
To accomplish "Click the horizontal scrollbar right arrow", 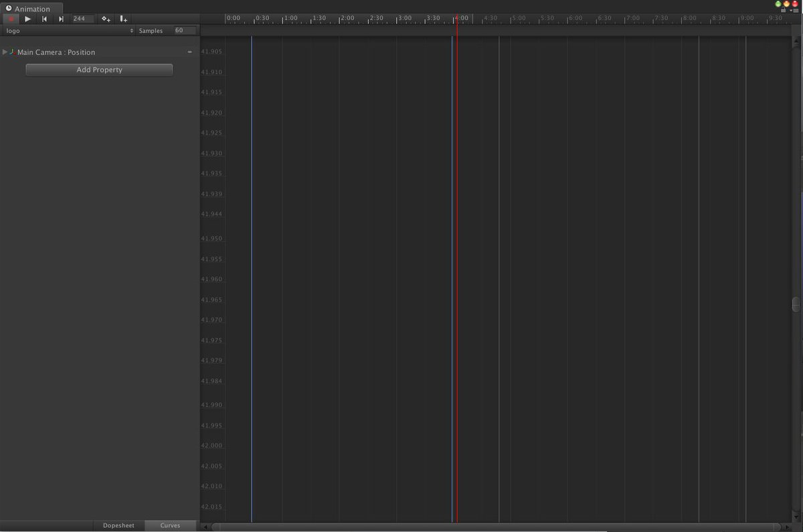I will click(787, 527).
